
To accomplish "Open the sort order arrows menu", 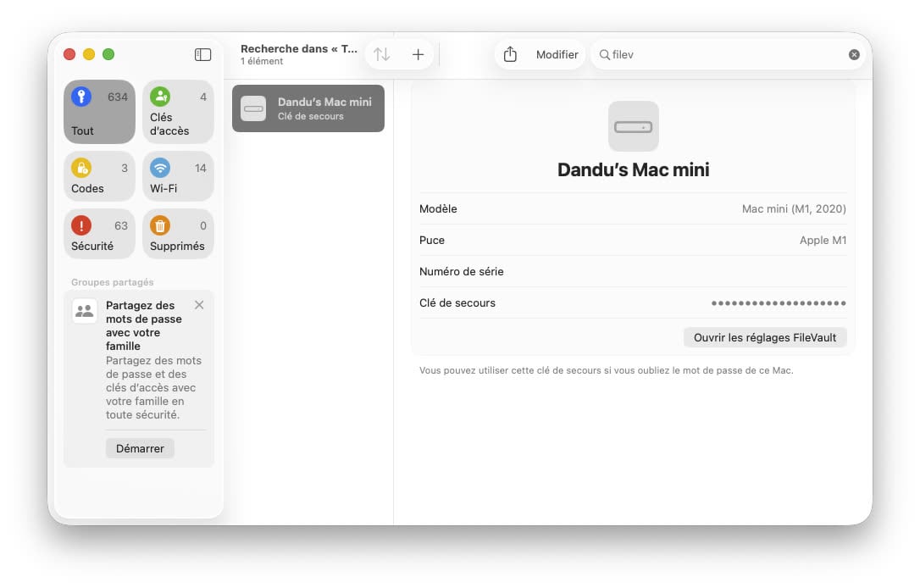I will pos(382,54).
